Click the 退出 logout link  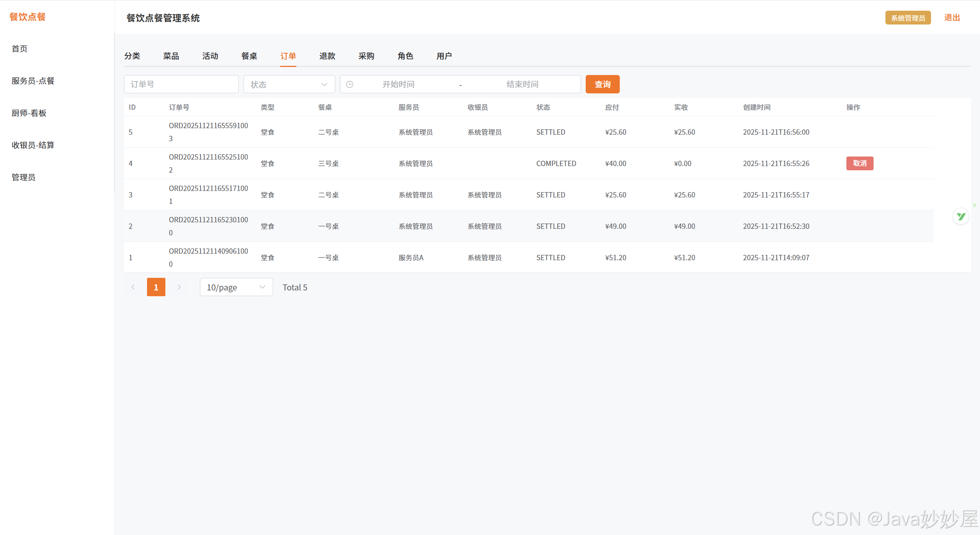tap(952, 18)
